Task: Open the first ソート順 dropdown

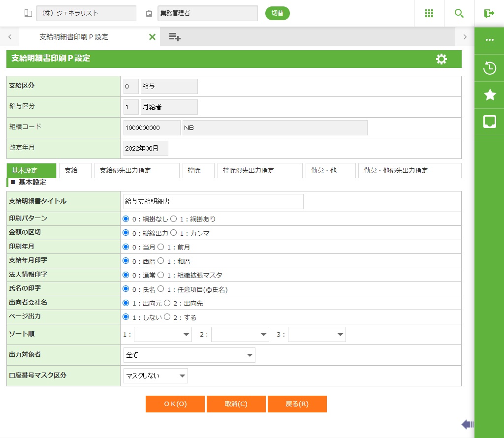Action: click(163, 335)
